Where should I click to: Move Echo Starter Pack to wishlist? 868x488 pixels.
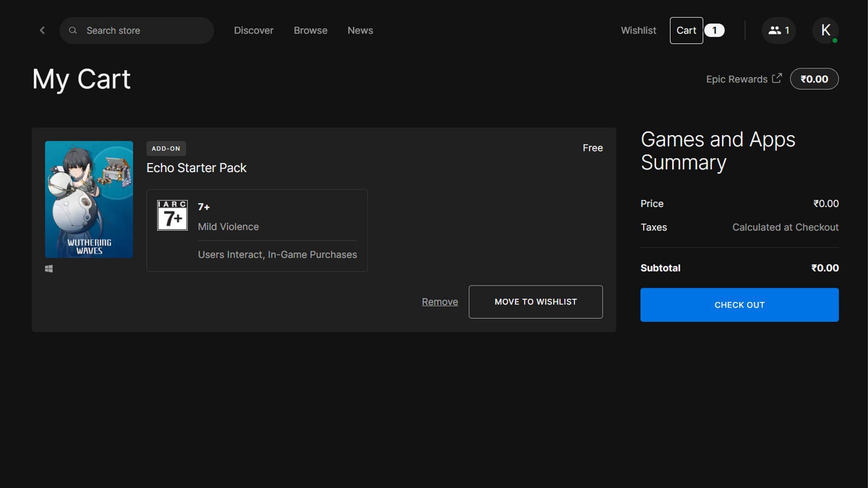coord(536,302)
